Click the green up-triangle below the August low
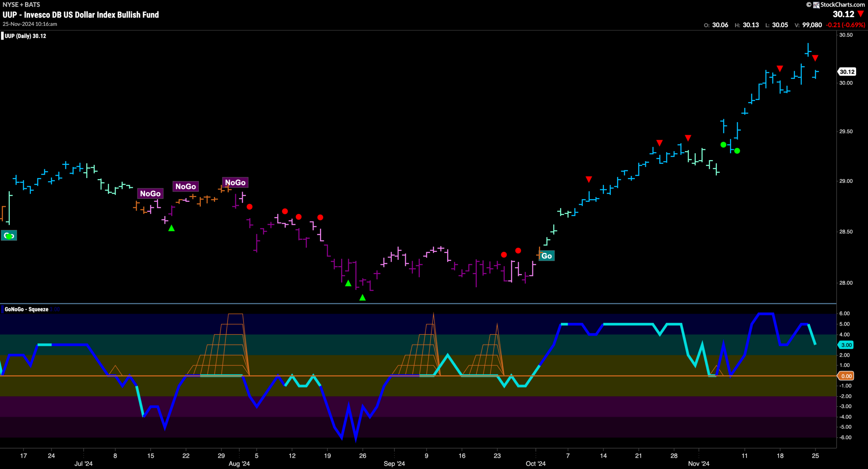The height and width of the screenshot is (469, 868). [362, 297]
